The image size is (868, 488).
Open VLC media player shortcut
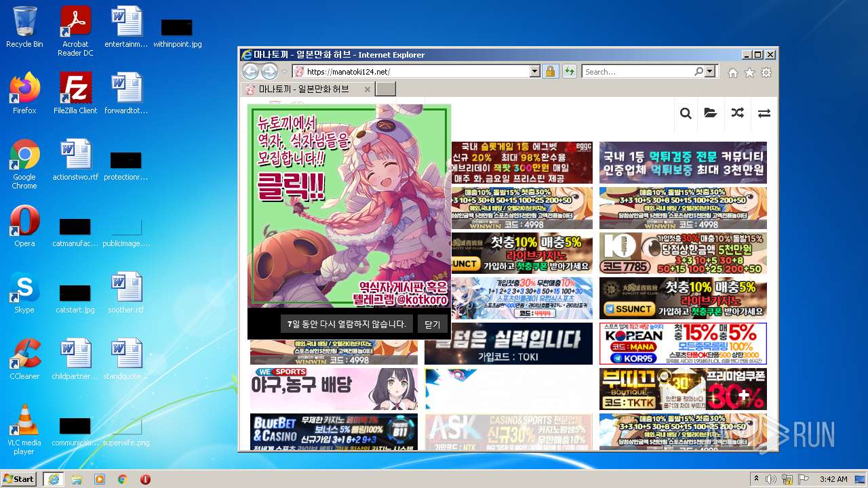[x=24, y=430]
